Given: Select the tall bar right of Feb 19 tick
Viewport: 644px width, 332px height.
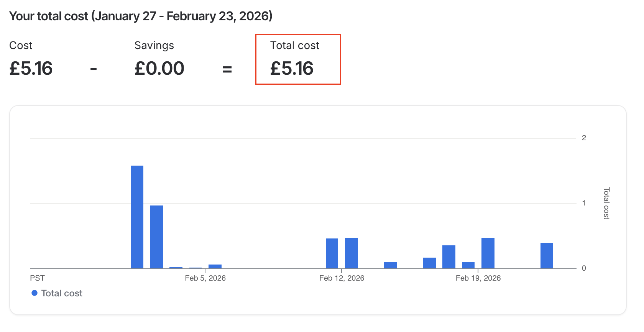Looking at the screenshot, I should point(488,253).
